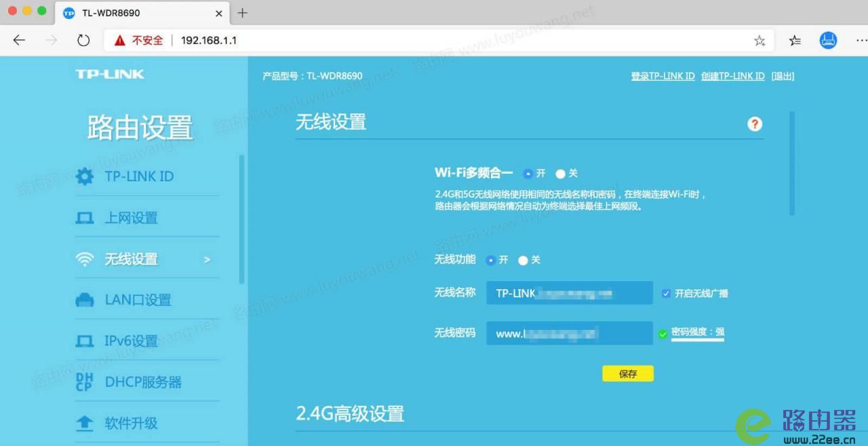
Task: Open the 上网设置 menu item
Action: point(147,218)
